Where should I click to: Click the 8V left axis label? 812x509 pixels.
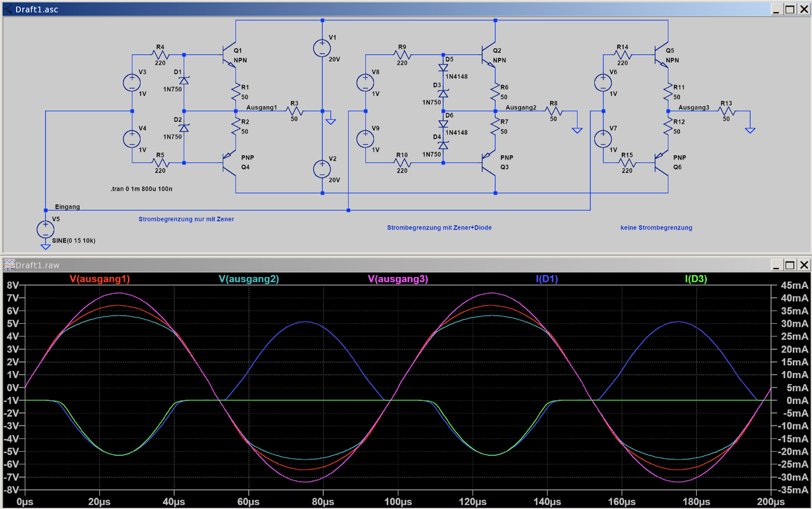point(13,285)
